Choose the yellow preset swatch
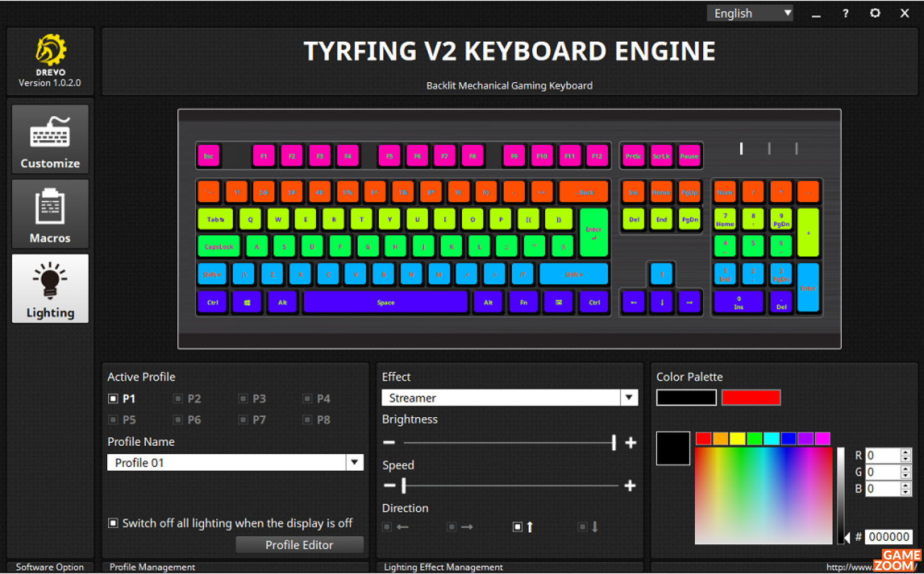Viewport: 924px width, 574px height. coord(737,438)
